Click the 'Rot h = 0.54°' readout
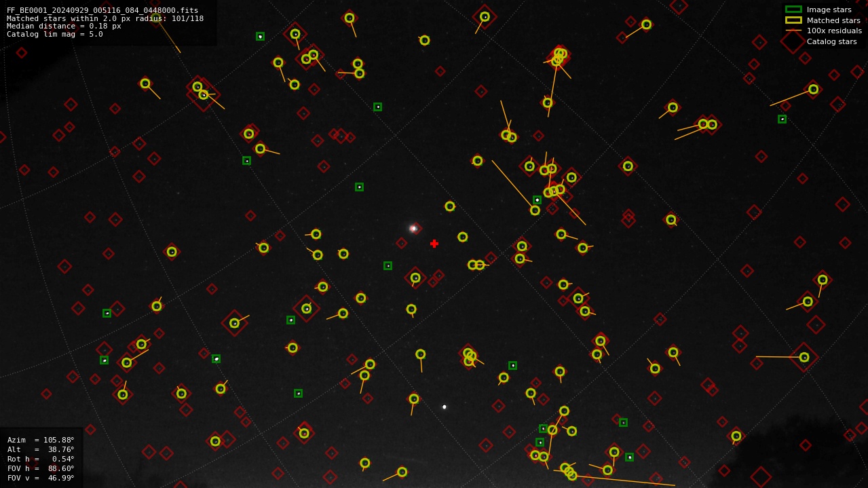 pyautogui.click(x=41, y=459)
